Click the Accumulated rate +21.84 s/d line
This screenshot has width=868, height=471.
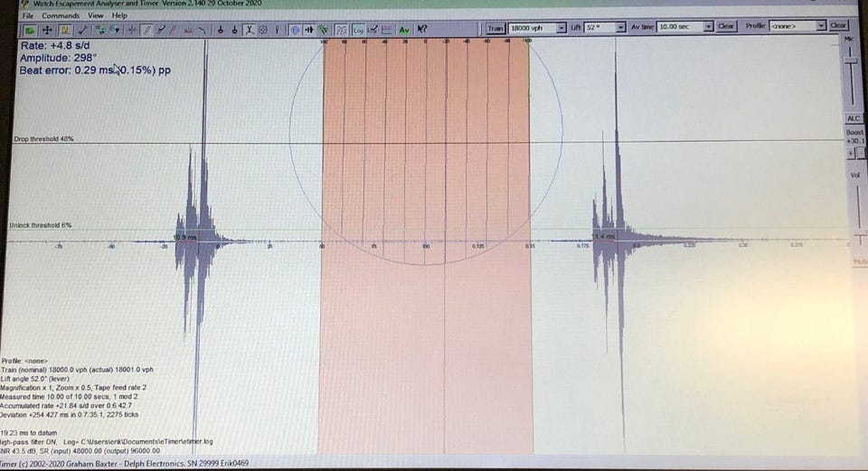pyautogui.click(x=66, y=406)
